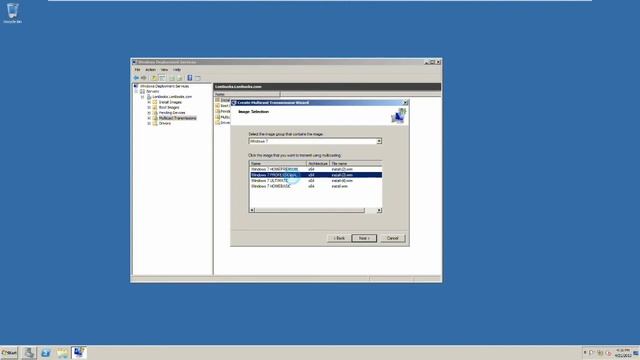This screenshot has width=640, height=360.
Task: Click the image list's left scroll arrow
Action: (252, 210)
